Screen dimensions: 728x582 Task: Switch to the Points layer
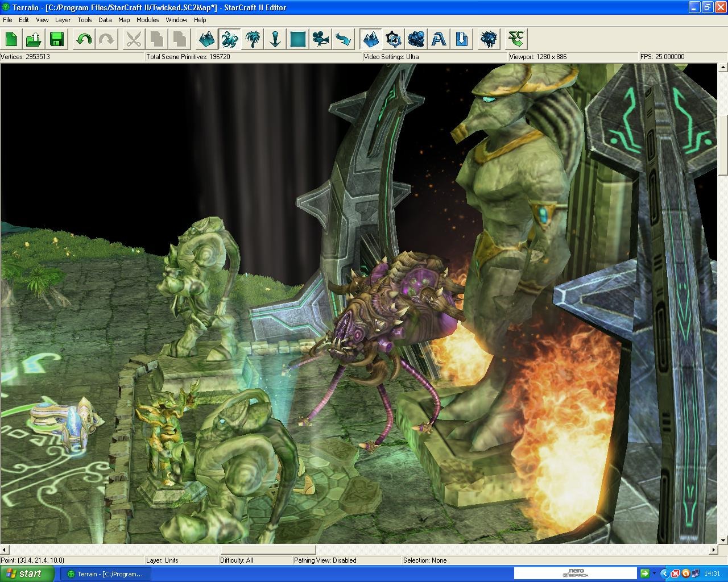[x=275, y=39]
